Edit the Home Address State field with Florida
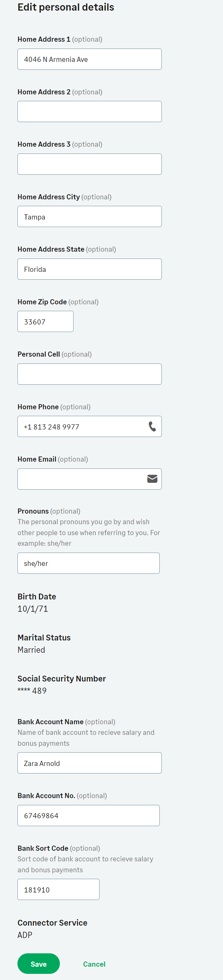This screenshot has width=223, height=980. [x=89, y=269]
